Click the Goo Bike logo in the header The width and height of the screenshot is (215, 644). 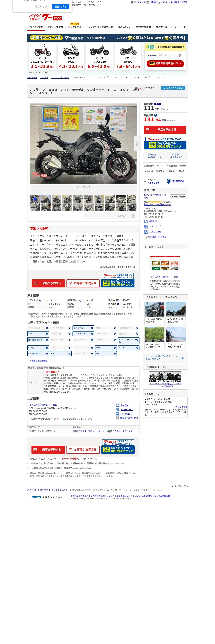[x=45, y=17]
